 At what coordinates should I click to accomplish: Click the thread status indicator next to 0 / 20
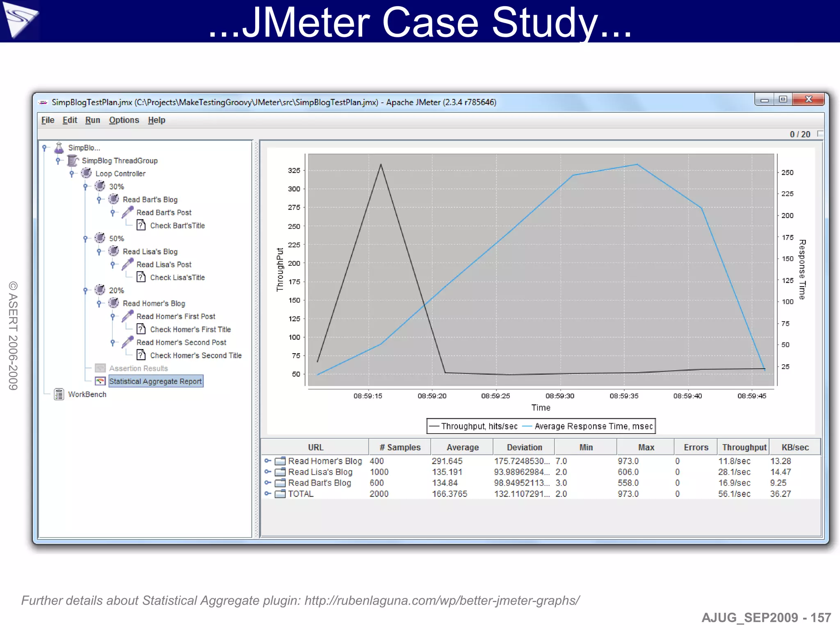[x=820, y=134]
